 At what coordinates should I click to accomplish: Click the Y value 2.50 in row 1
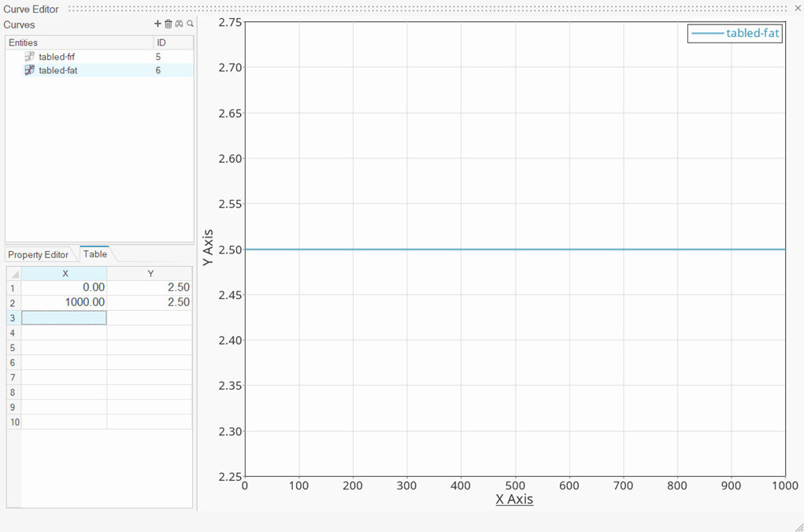pos(150,287)
